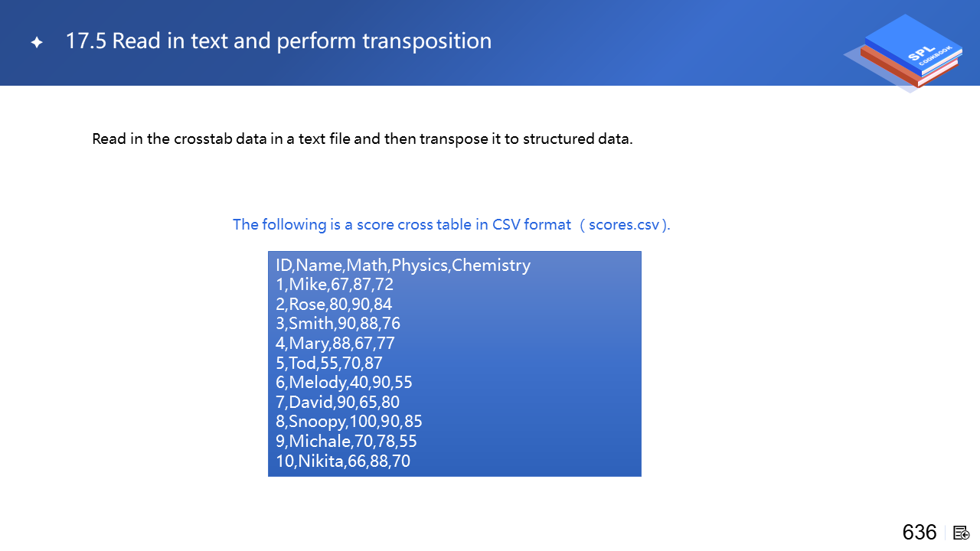Select the '6,Melody,40,90,55' line
Screen dimensions: 980x551
pos(344,383)
